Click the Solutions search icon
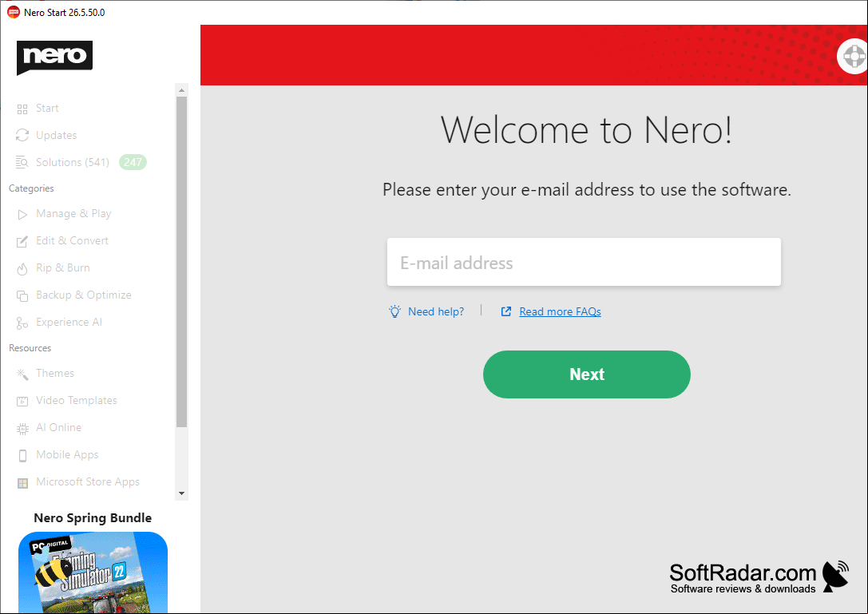Image resolution: width=868 pixels, height=614 pixels. tap(22, 162)
